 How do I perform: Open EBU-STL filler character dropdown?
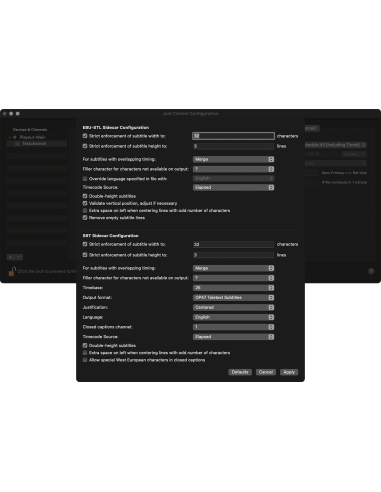coord(233,169)
